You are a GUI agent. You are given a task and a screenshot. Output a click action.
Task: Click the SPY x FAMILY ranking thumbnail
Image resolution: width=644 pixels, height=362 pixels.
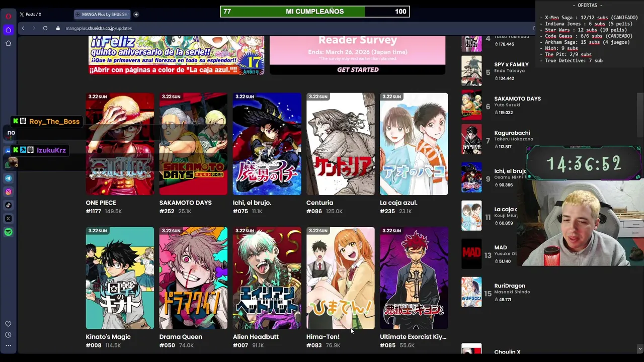pos(471,71)
